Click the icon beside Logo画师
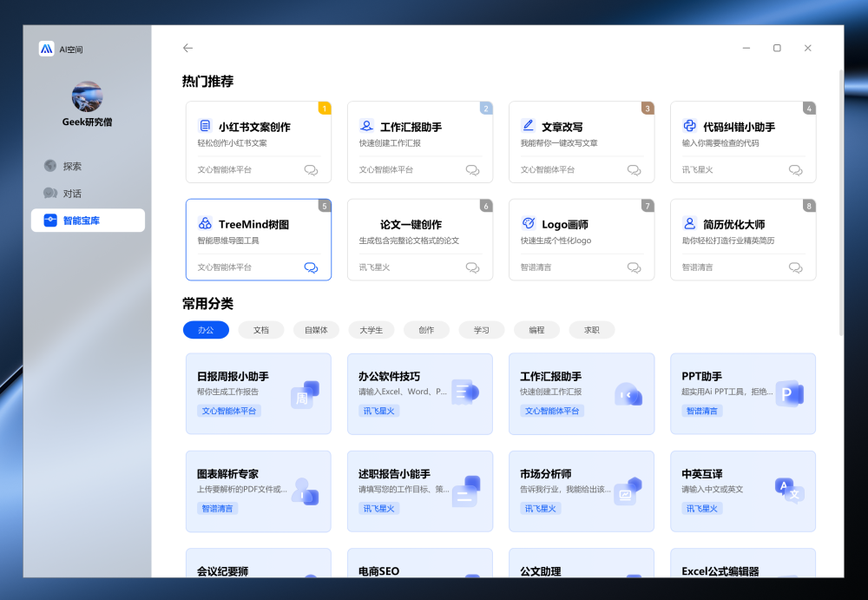 pyautogui.click(x=528, y=223)
